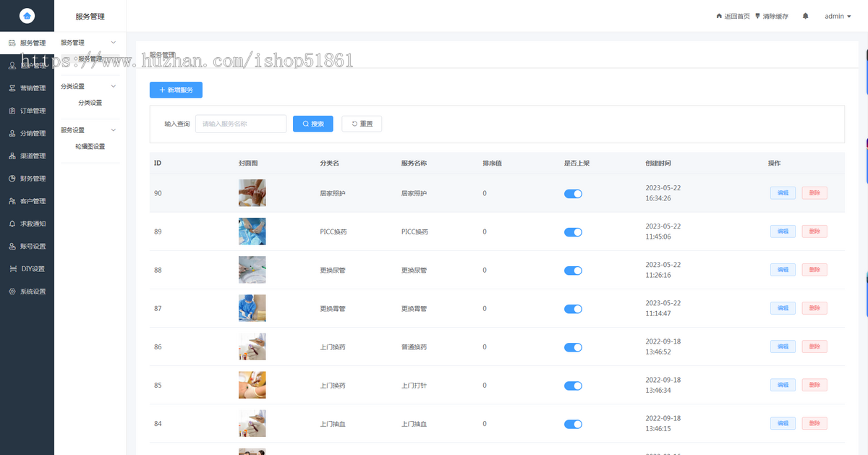Open the admin user dropdown

click(x=838, y=16)
